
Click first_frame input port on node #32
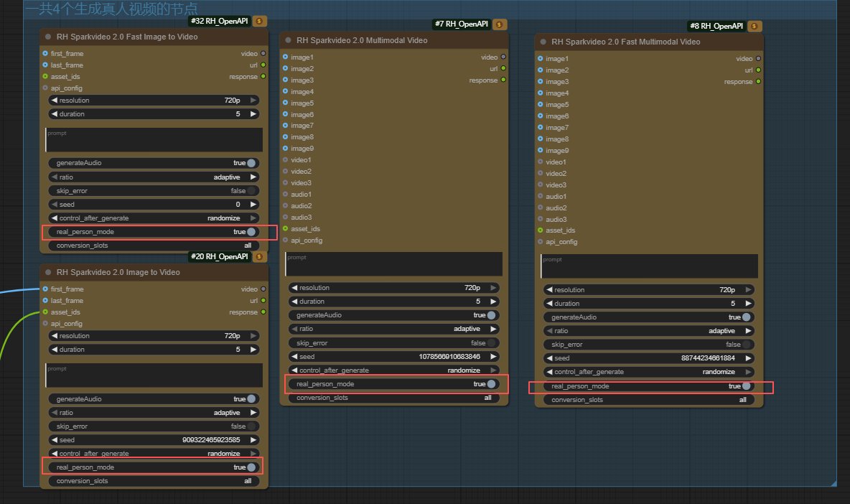click(x=45, y=54)
